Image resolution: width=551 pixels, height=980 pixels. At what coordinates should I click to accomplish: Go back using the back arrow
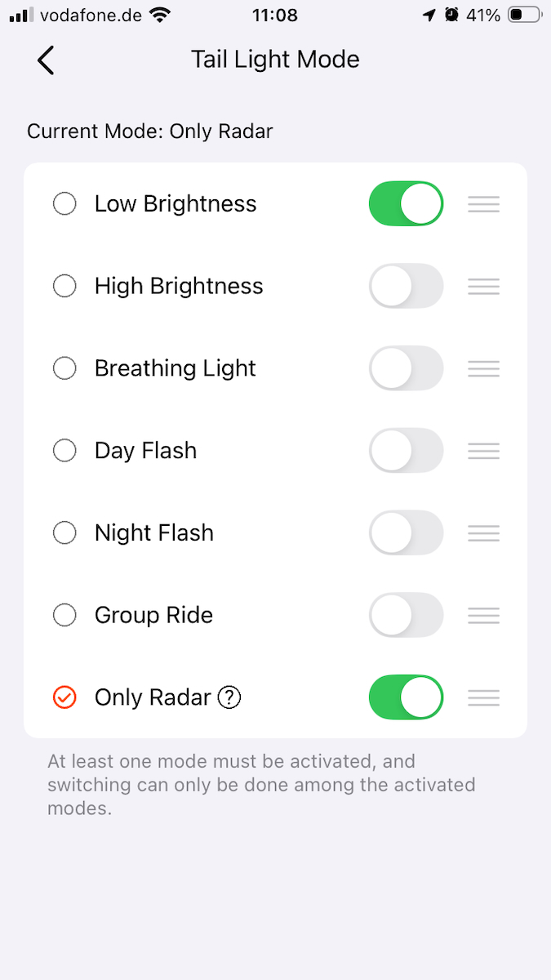tap(46, 60)
